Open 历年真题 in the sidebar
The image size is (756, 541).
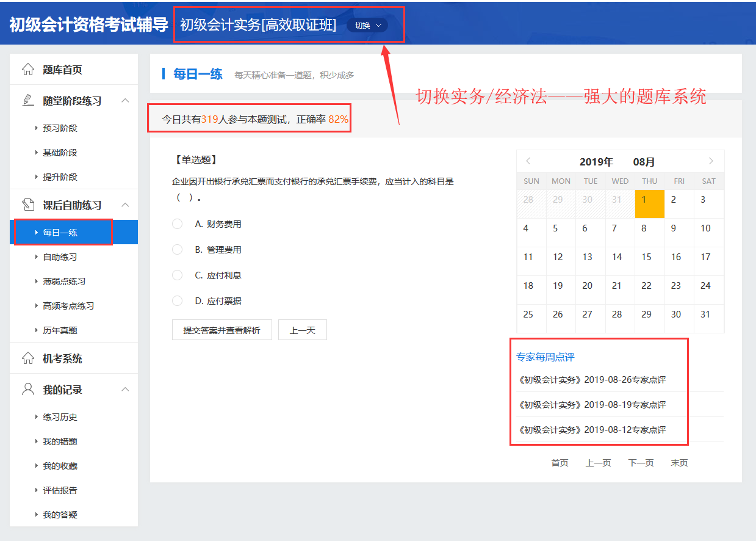click(x=60, y=330)
